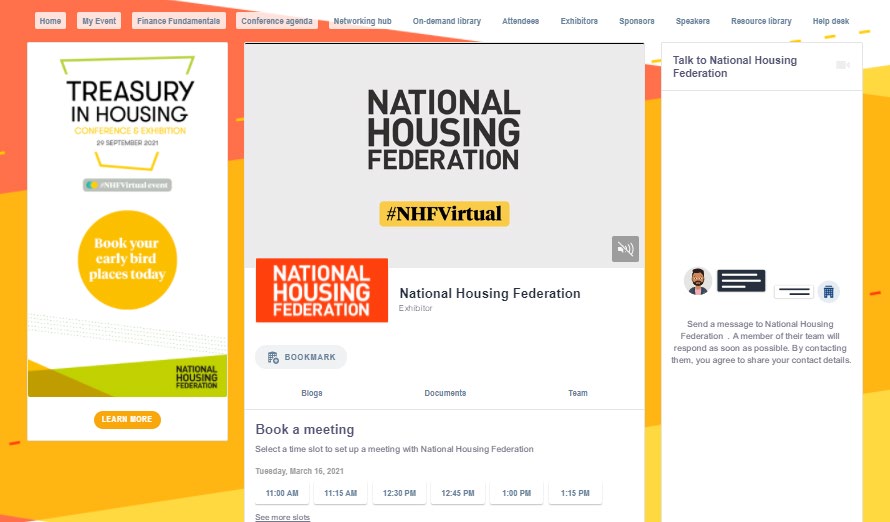Click the bookmark icon next to BOOKMARK label
The image size is (890, 522).
273,357
